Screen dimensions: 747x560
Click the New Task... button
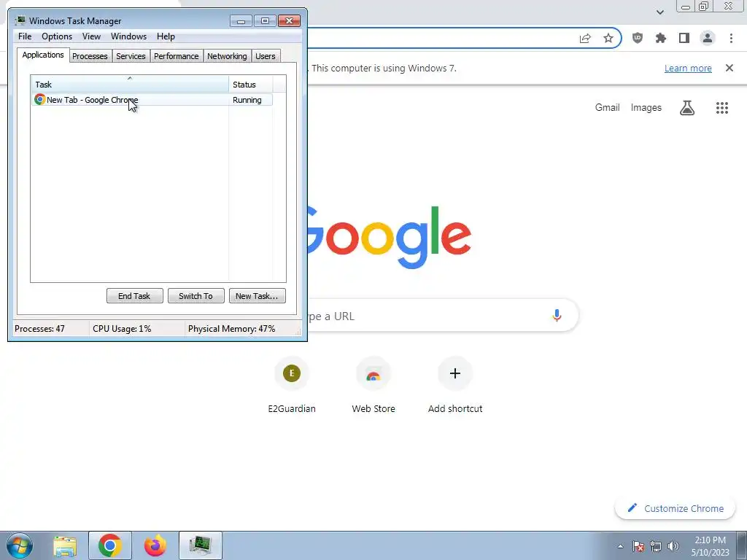(x=258, y=296)
